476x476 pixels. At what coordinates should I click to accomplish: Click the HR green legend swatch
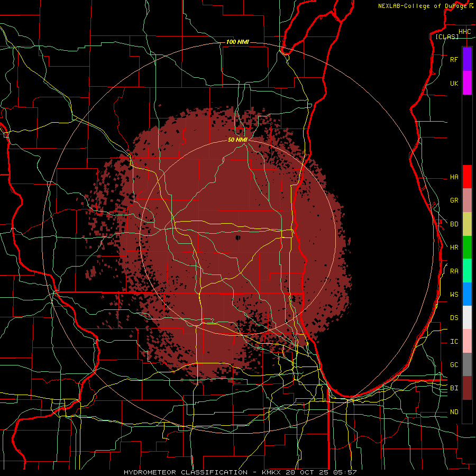(467, 248)
